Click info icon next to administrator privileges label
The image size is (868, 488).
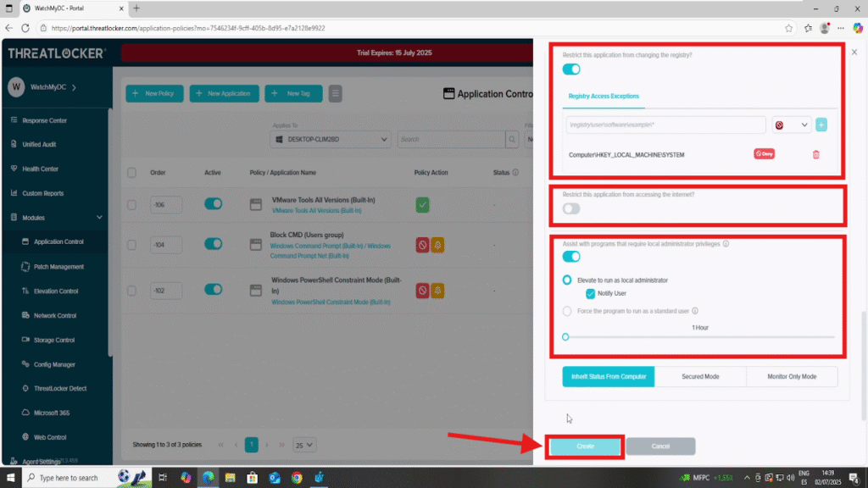click(726, 244)
